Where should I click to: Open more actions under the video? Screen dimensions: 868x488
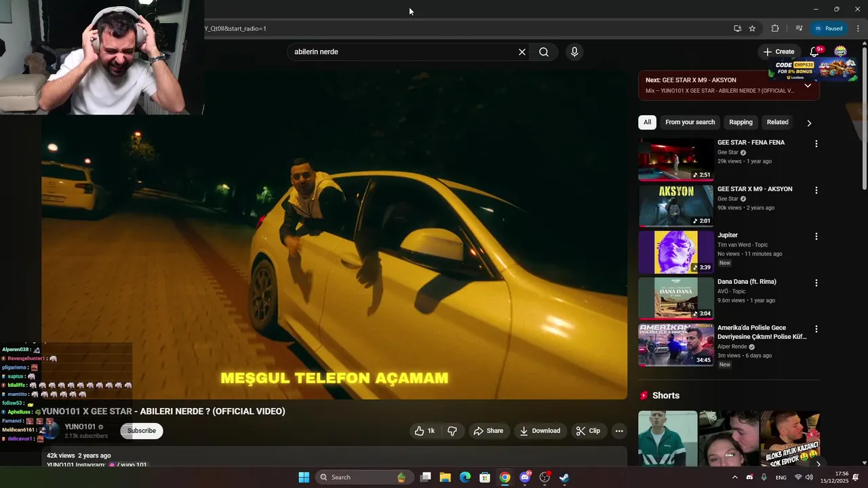tap(618, 431)
